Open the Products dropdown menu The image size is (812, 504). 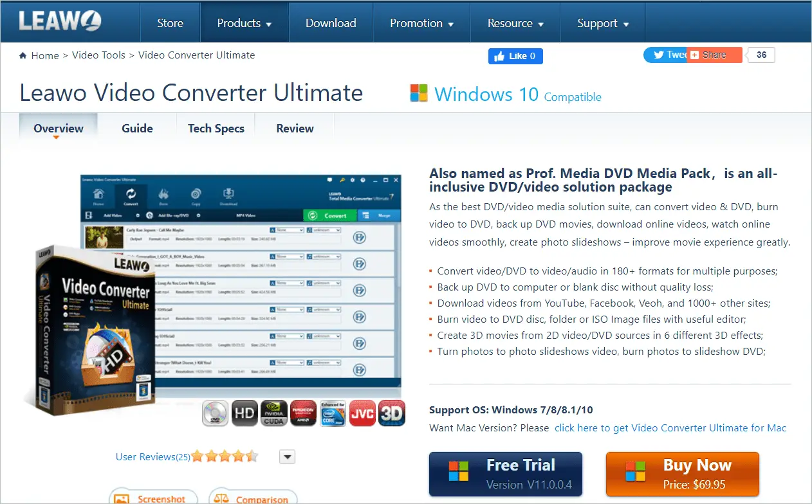coord(244,23)
